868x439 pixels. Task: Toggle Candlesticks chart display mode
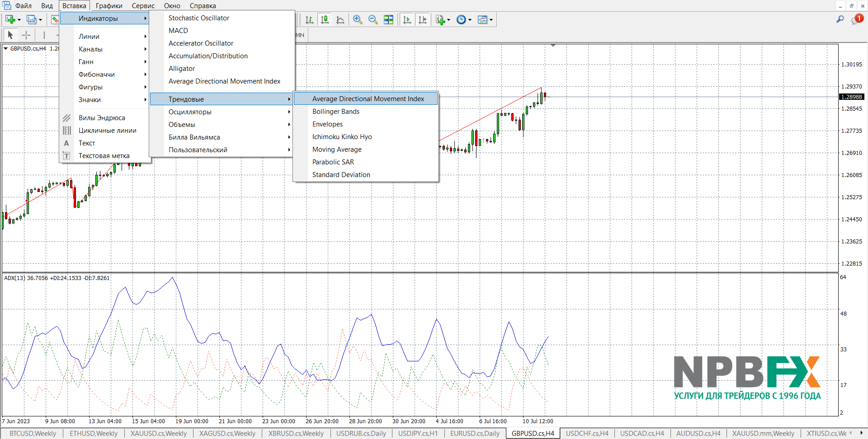[x=325, y=19]
